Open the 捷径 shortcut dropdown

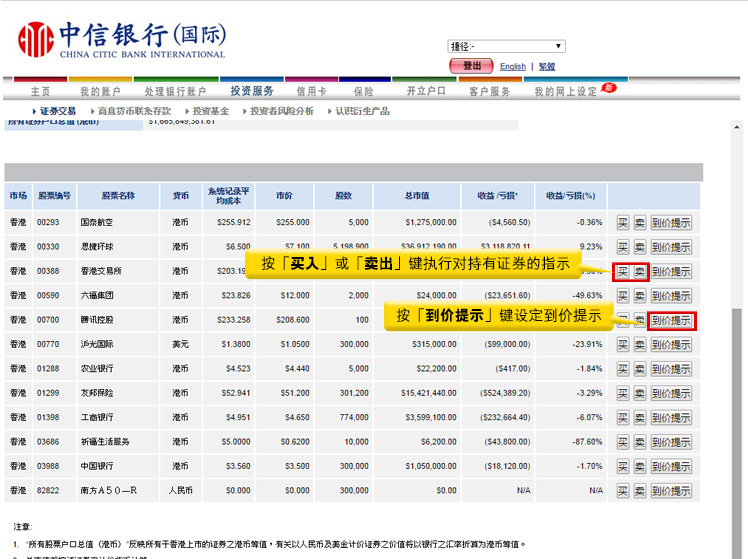pyautogui.click(x=506, y=46)
